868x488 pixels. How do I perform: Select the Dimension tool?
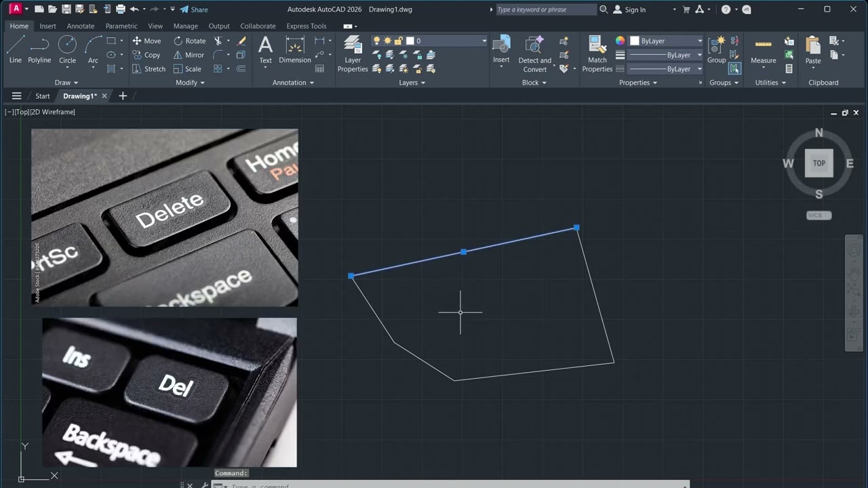coord(295,50)
